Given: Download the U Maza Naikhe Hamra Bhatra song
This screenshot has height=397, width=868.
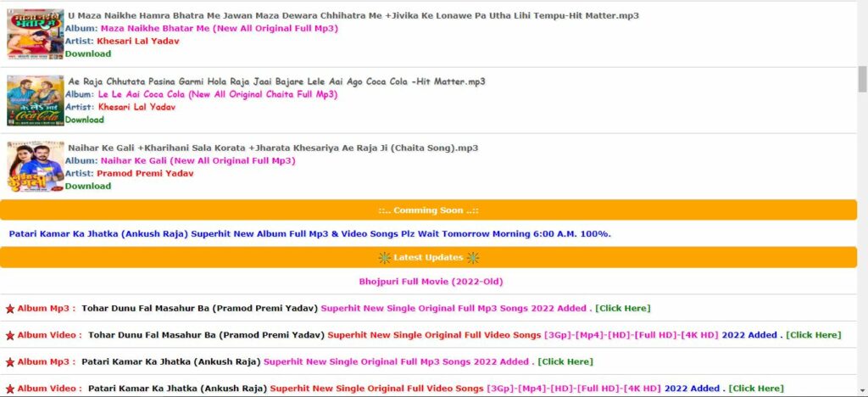Looking at the screenshot, I should (88, 53).
